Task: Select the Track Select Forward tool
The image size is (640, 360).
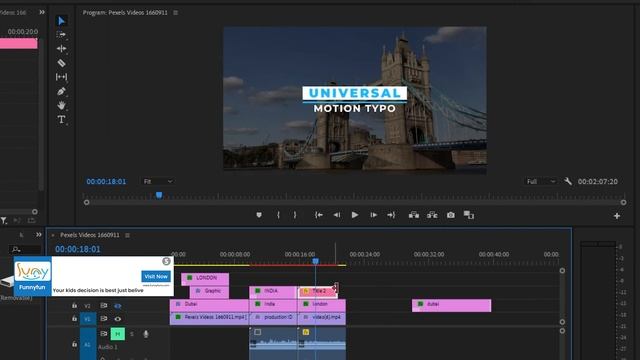Action: 61,35
